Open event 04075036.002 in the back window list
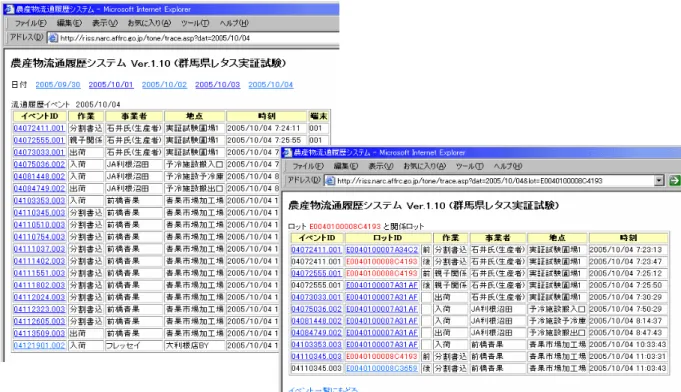Viewport: 681px width, 392px height. coord(39,165)
